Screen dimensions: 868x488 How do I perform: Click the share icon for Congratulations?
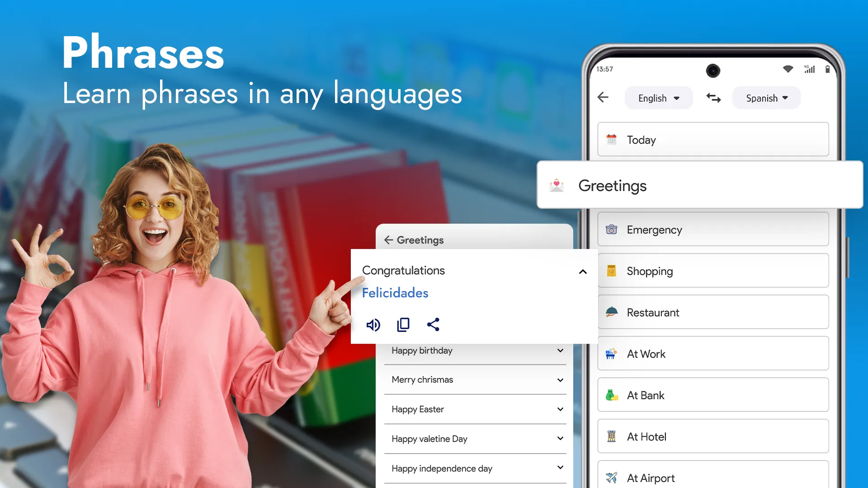point(434,325)
